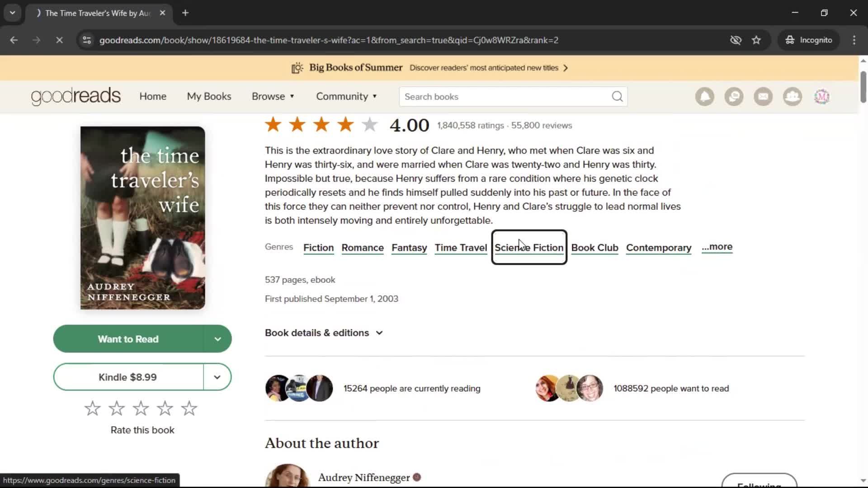Screen dimensions: 868x488
Task: Open the discussions chat bubble icon
Action: tap(734, 97)
